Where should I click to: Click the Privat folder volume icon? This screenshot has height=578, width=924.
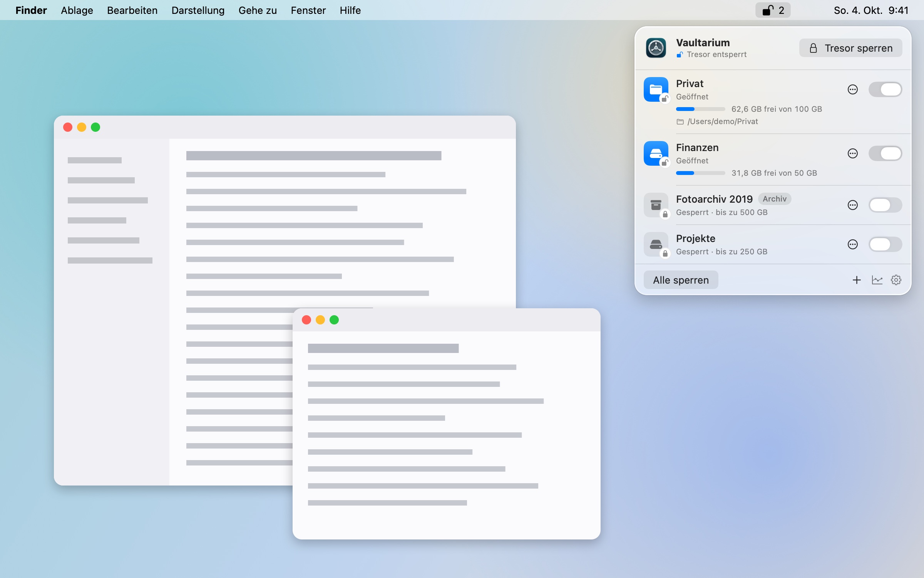pyautogui.click(x=656, y=89)
